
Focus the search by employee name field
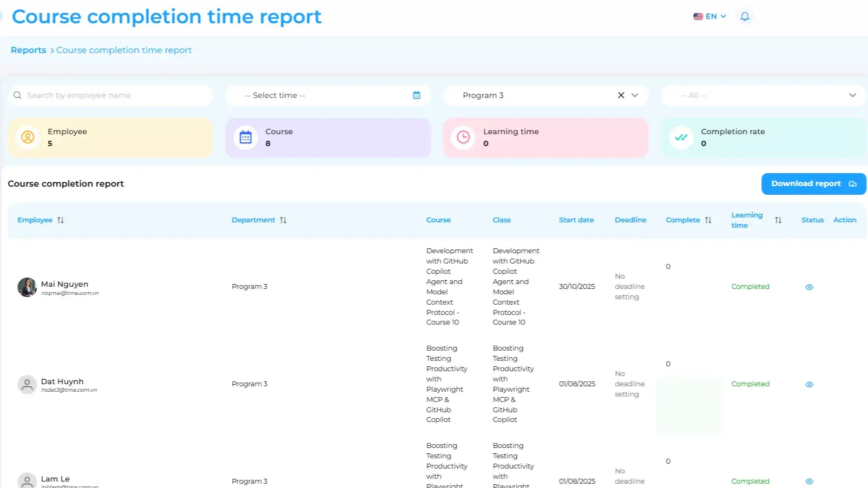[x=110, y=95]
